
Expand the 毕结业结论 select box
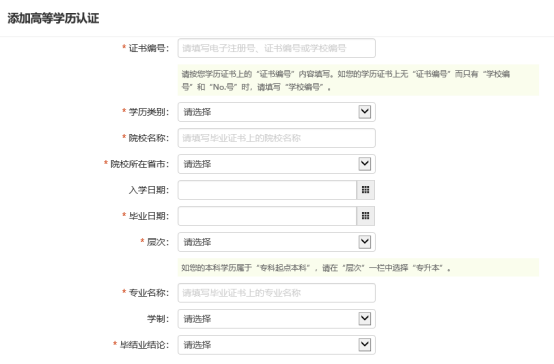click(x=276, y=345)
